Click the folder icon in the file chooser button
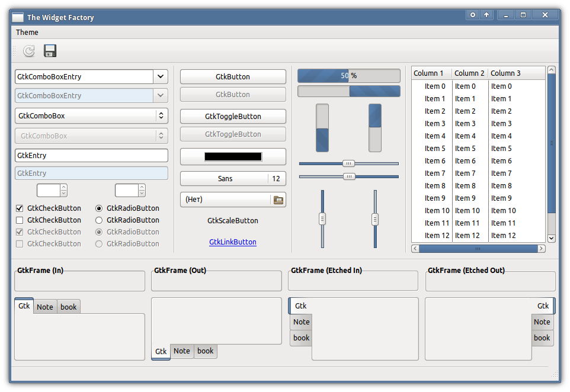Image resolution: width=570 pixels, height=392 pixels. point(278,200)
